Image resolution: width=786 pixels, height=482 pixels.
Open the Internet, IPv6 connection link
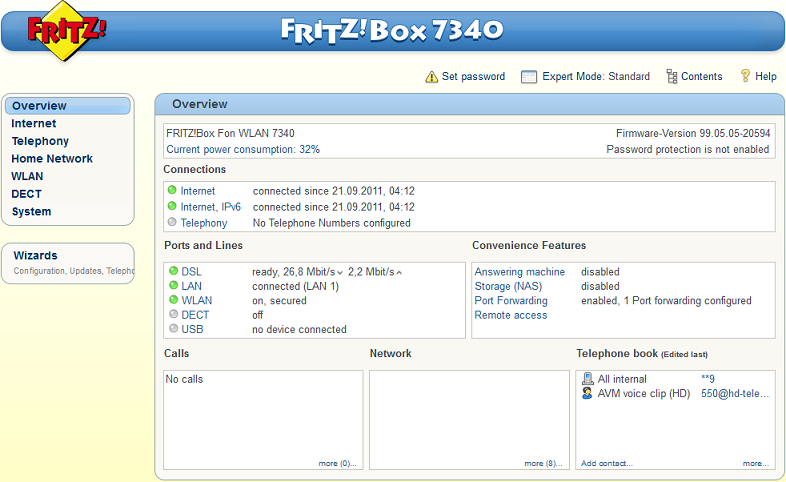211,207
